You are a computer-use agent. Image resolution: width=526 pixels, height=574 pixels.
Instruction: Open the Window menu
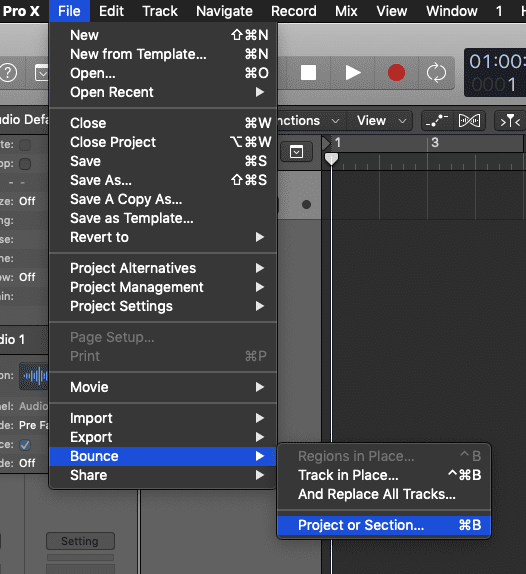452,11
